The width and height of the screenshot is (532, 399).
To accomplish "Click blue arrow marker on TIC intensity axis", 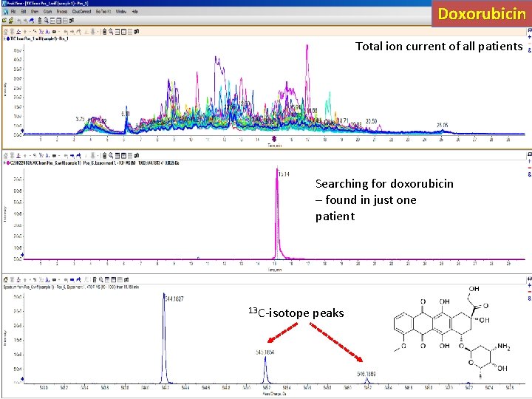I will click(22, 131).
